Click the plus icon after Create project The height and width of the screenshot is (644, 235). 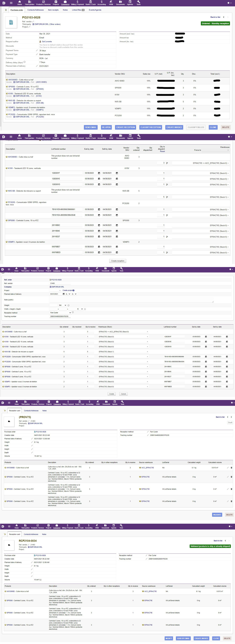pyautogui.click(x=73, y=290)
